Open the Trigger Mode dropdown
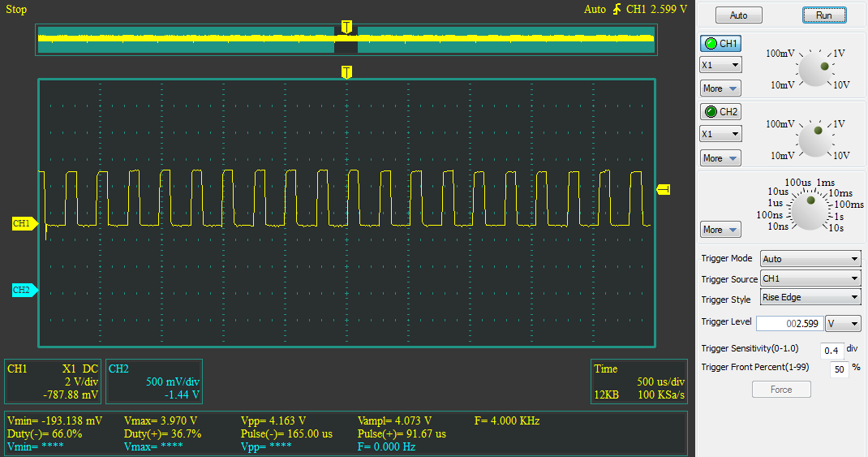 click(810, 259)
